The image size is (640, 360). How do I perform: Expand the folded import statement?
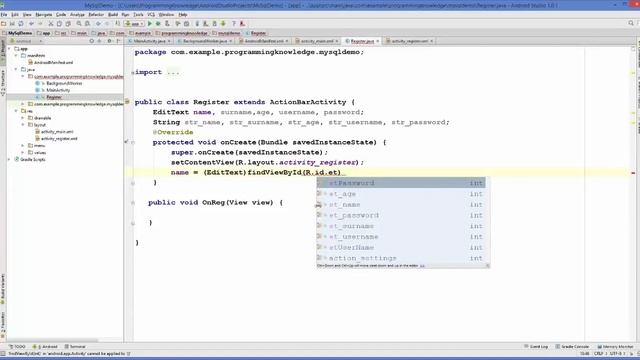tap(133, 73)
